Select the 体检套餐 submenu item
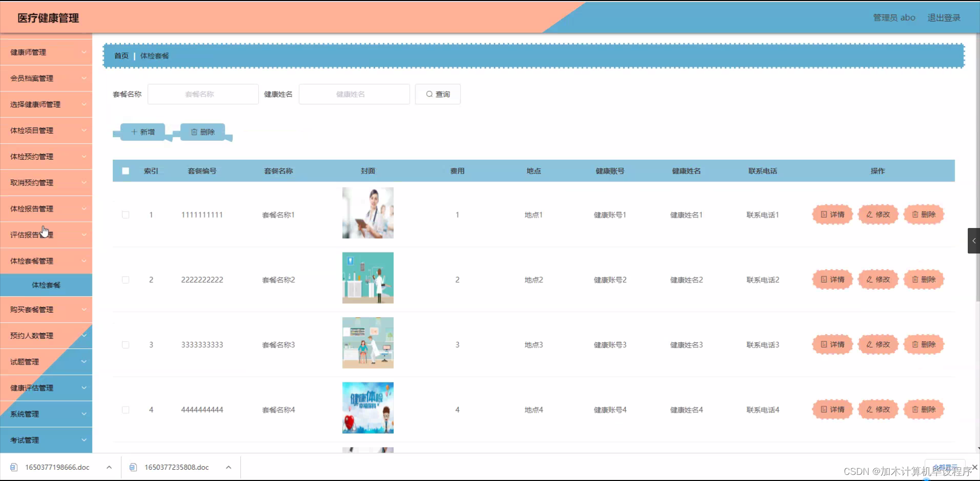 click(x=46, y=285)
